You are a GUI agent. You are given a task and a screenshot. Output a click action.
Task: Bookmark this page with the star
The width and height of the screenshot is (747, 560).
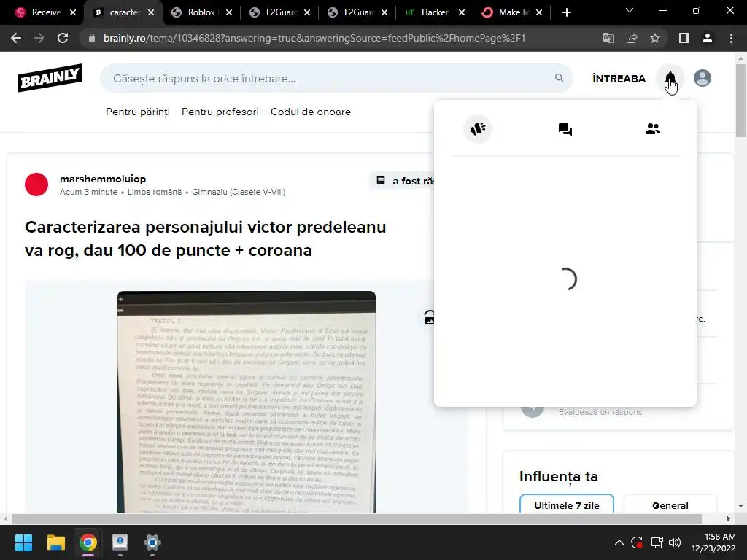click(x=655, y=38)
